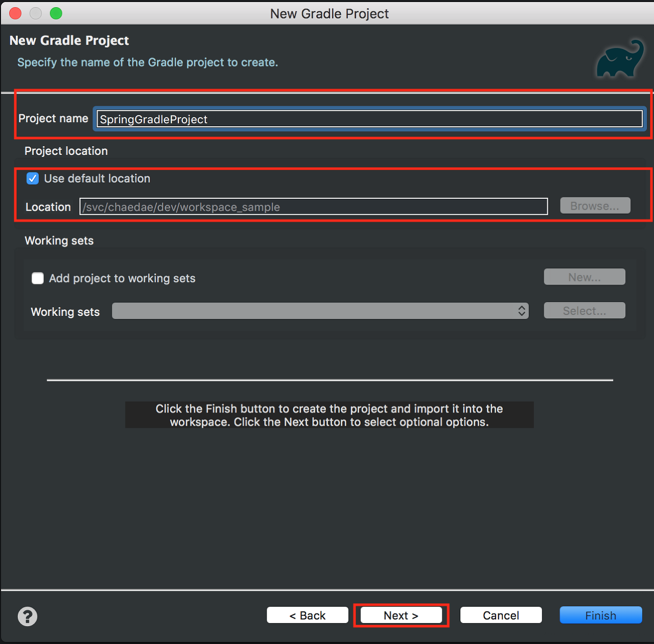654x644 pixels.
Task: Click the yellow minimize traffic light
Action: click(x=35, y=13)
